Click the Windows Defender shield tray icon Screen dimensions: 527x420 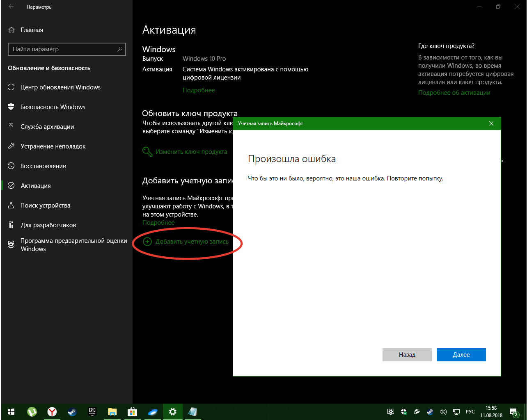pos(404,412)
